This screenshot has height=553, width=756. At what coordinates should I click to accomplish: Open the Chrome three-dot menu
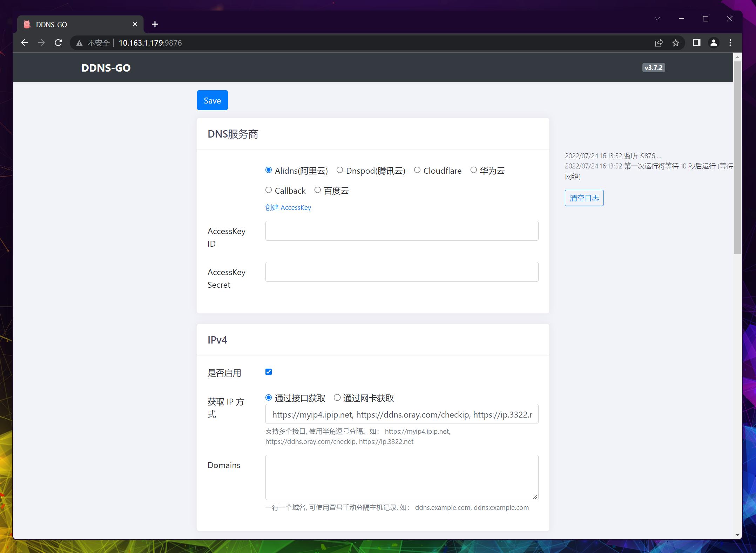tap(730, 43)
